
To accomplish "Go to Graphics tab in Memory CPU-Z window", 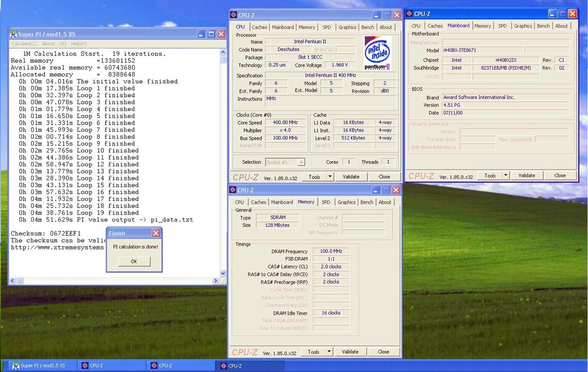I will [347, 203].
